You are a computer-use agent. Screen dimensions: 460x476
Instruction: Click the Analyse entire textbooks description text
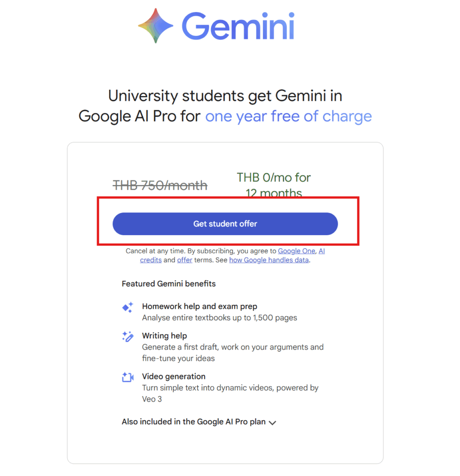219,318
